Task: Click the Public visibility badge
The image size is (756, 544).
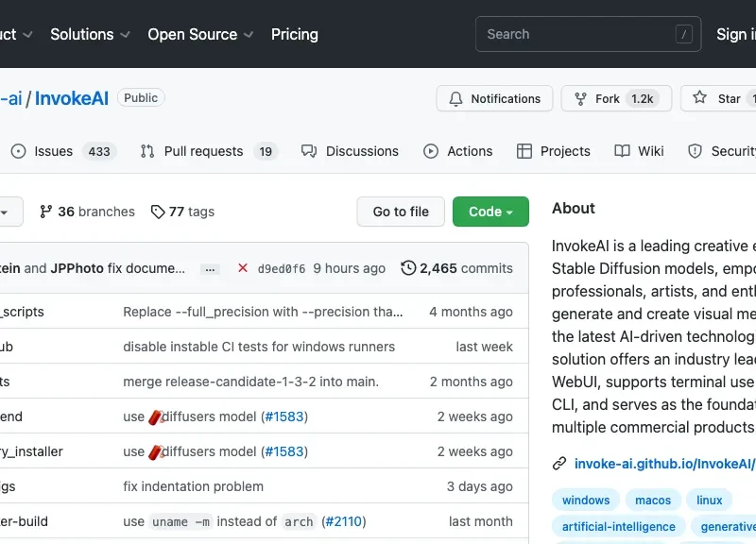Action: click(x=141, y=98)
